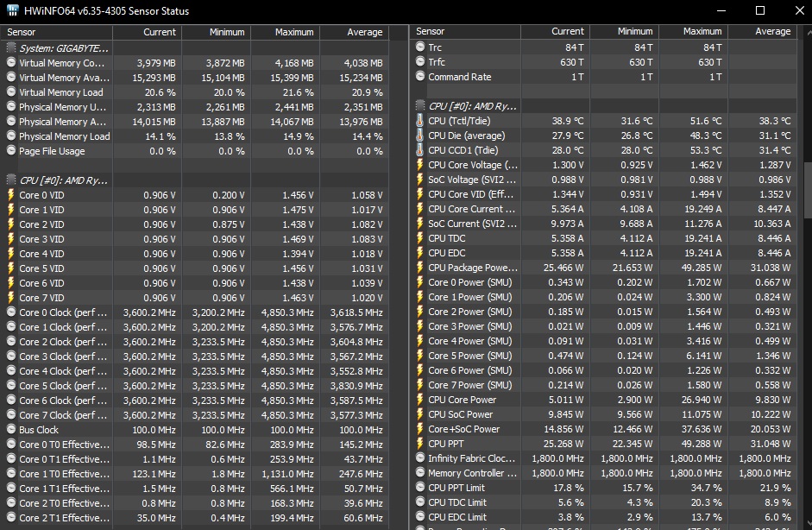
Task: Select the Core 1 T0 Effective... row
Action: pos(195,474)
